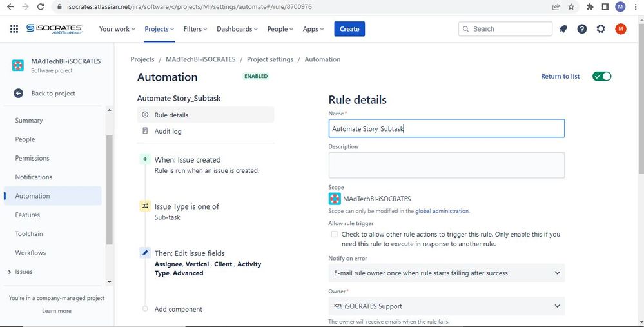Open the Dashboards dropdown menu
This screenshot has width=644, height=327.
tap(237, 29)
